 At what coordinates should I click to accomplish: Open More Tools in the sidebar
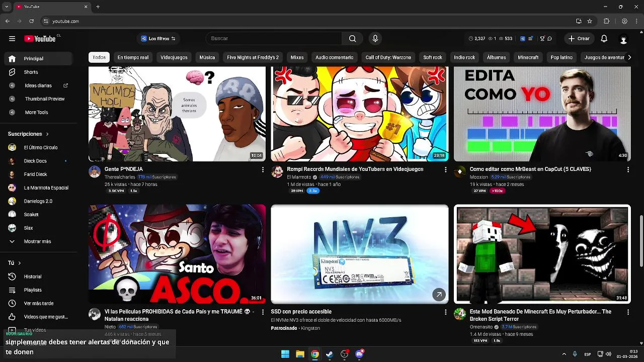click(38, 112)
